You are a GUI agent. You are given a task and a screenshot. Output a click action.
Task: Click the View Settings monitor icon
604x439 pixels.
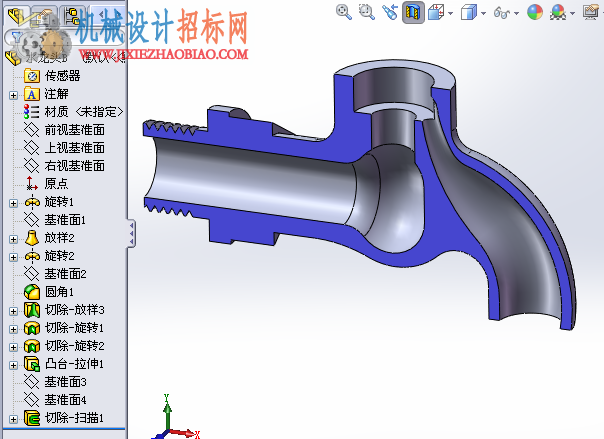pyautogui.click(x=591, y=12)
